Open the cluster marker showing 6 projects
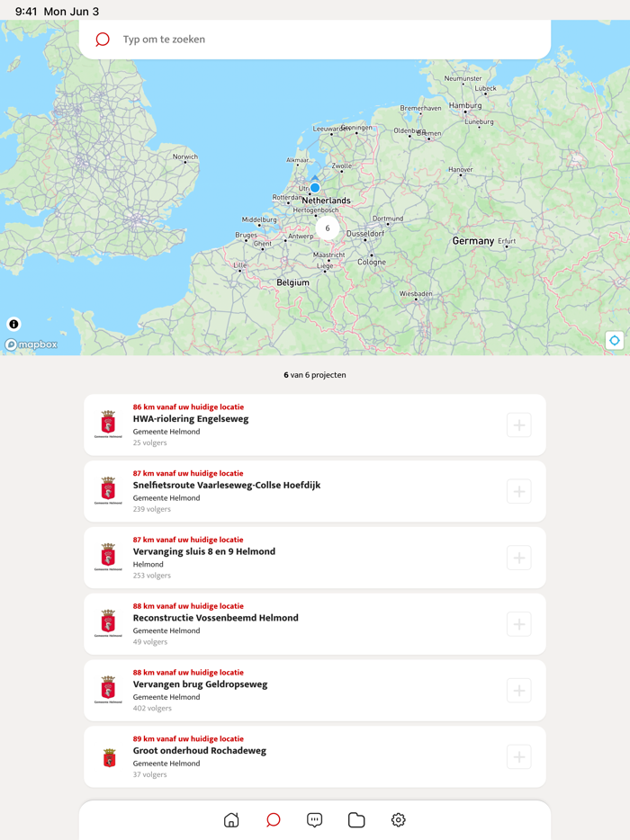 [x=327, y=228]
